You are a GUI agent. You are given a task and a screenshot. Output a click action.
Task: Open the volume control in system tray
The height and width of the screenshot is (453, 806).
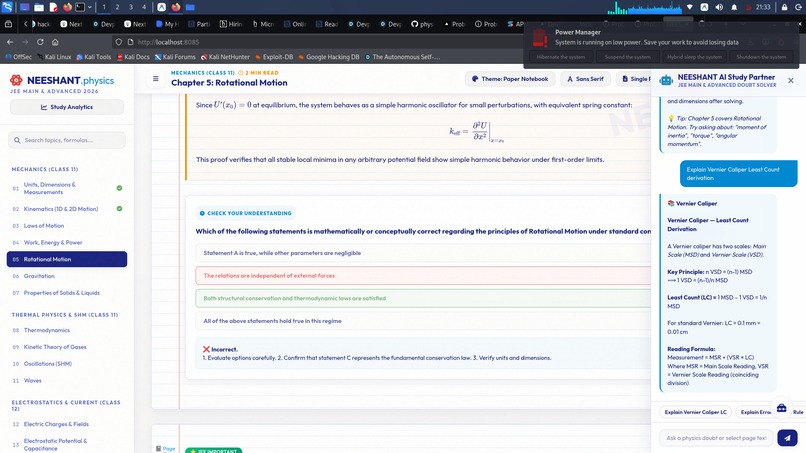(719, 7)
